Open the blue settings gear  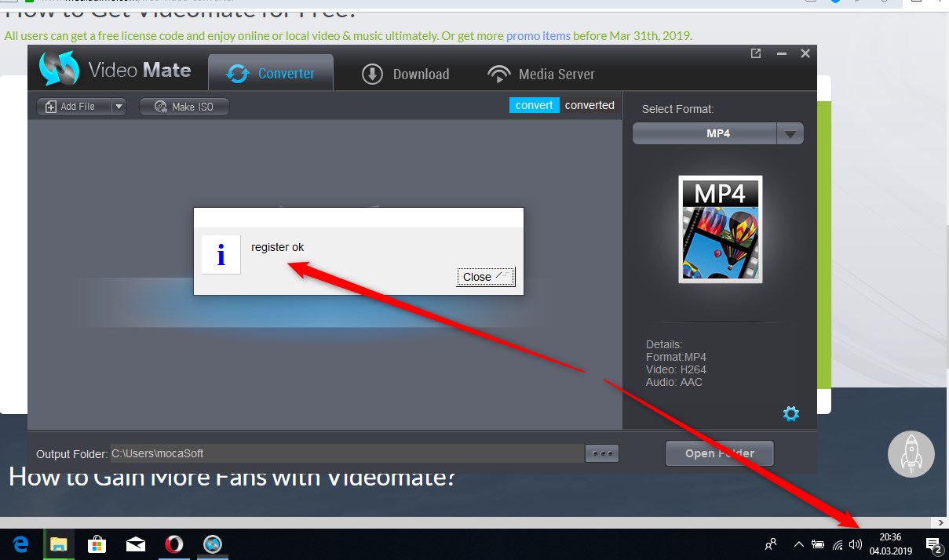coord(791,413)
